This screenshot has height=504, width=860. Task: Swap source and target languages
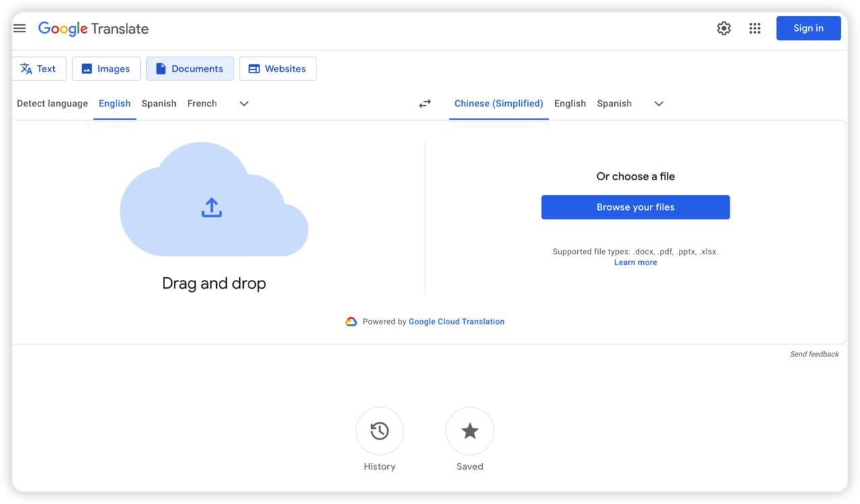(425, 104)
